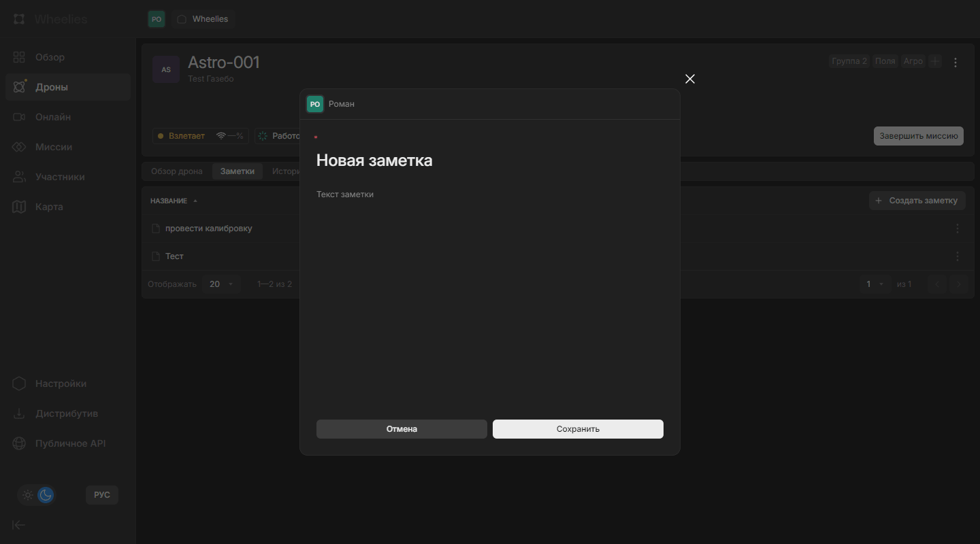Switch to Обзор дрона tab
The width and height of the screenshot is (980, 544).
click(177, 171)
